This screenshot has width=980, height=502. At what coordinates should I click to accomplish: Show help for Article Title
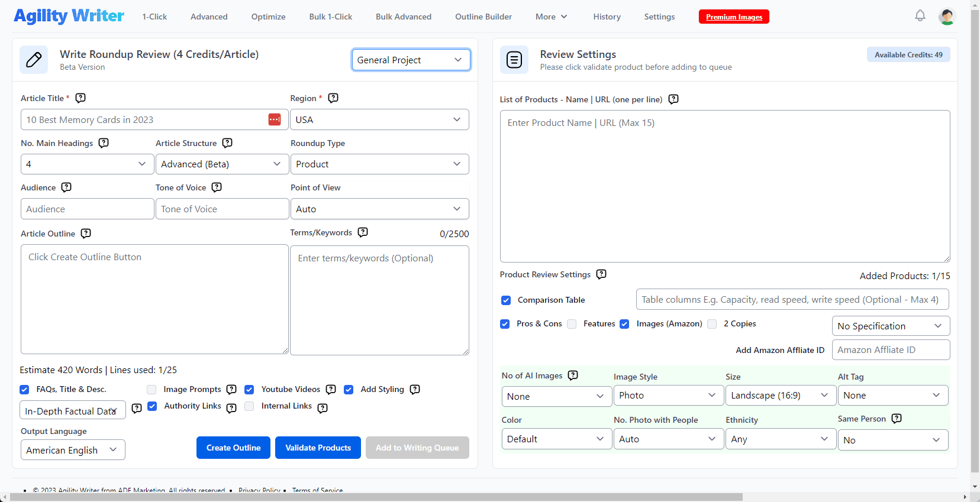[x=80, y=98]
